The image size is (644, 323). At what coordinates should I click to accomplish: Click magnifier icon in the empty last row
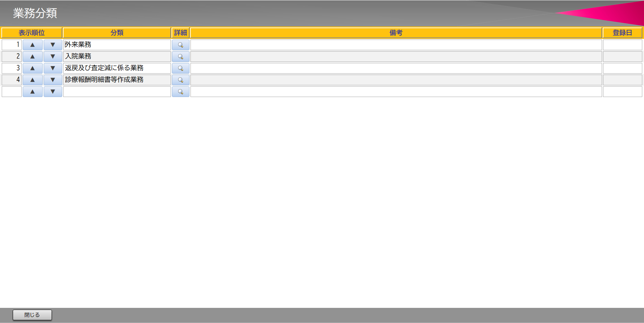[181, 91]
